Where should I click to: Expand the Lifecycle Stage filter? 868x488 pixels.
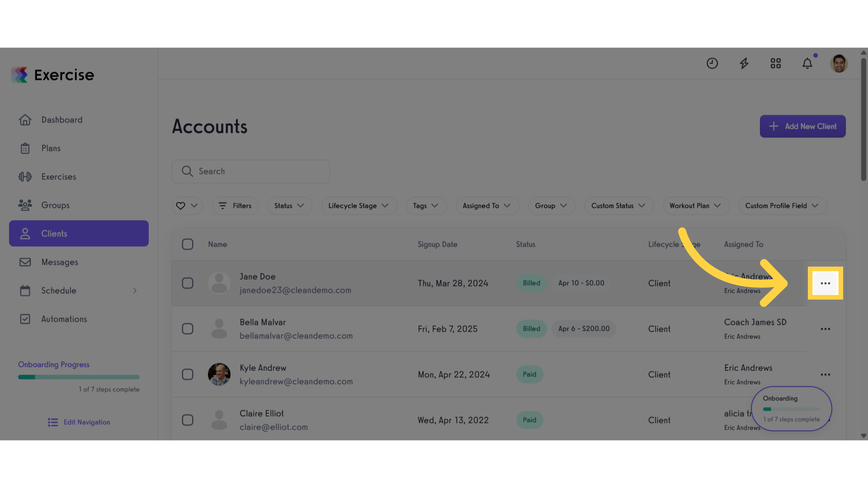[359, 206]
